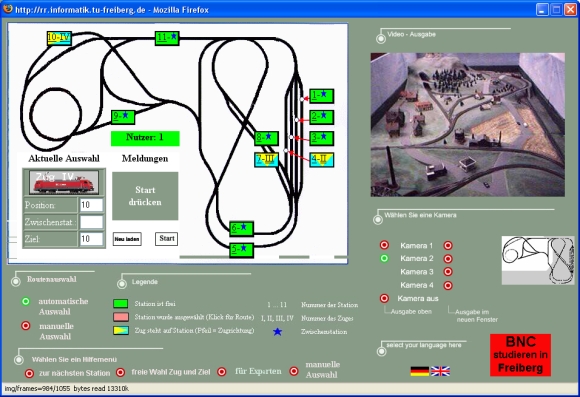Click the Start button
Screen dimensions: 580x397
click(x=166, y=239)
